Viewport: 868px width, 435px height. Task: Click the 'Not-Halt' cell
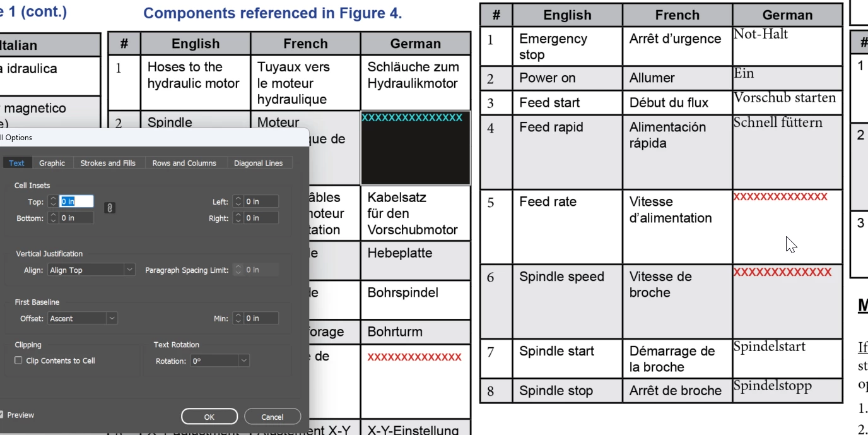point(787,46)
